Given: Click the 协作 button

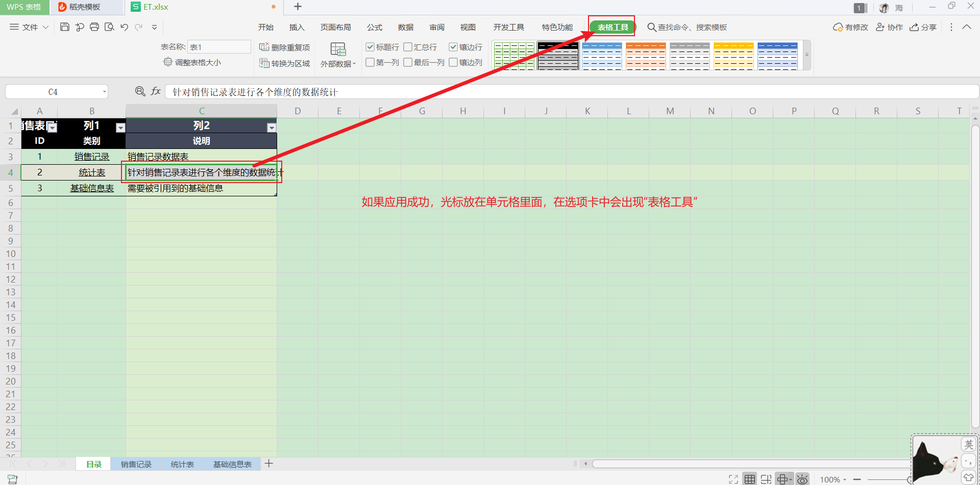Looking at the screenshot, I should coord(889,27).
